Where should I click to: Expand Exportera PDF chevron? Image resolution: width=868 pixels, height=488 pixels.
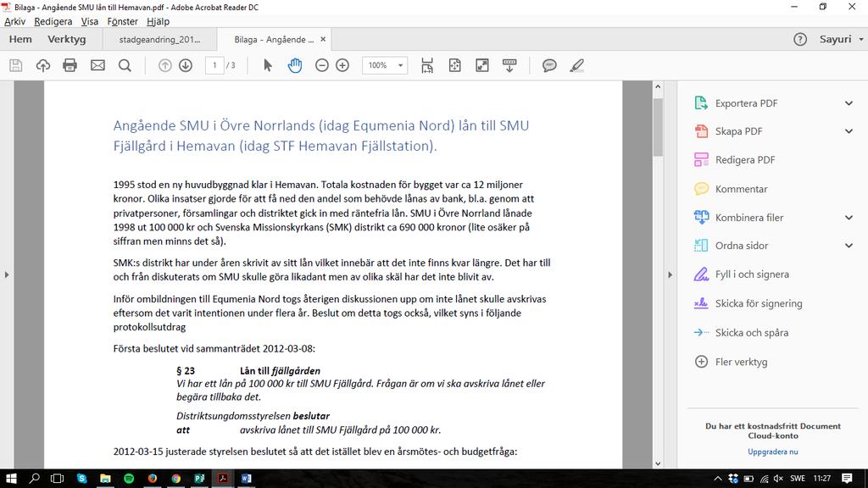pos(849,103)
